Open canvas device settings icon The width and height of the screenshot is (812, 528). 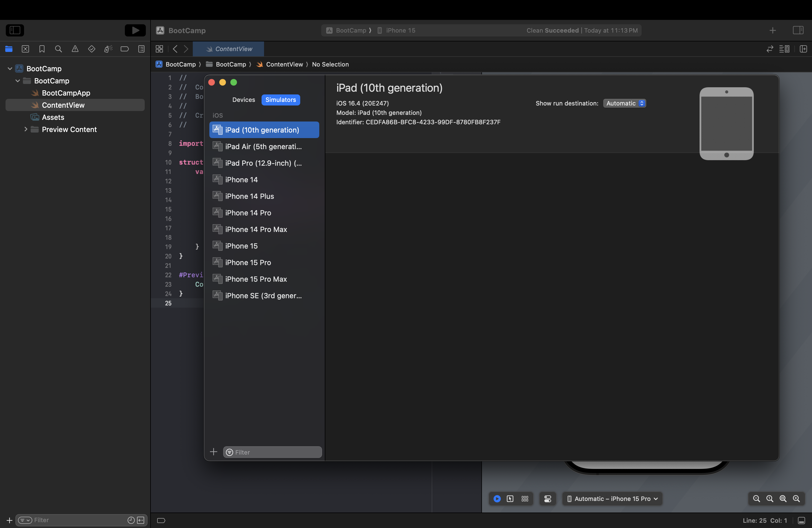click(x=548, y=499)
